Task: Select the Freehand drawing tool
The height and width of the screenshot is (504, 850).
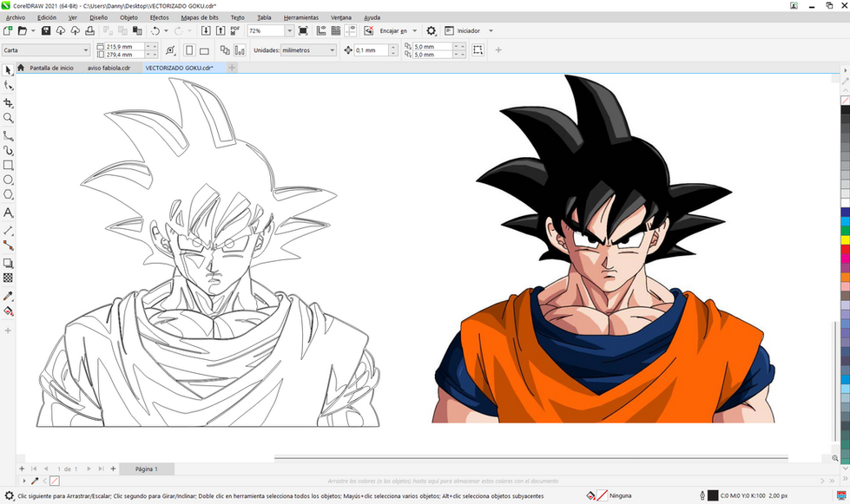Action: pyautogui.click(x=8, y=135)
